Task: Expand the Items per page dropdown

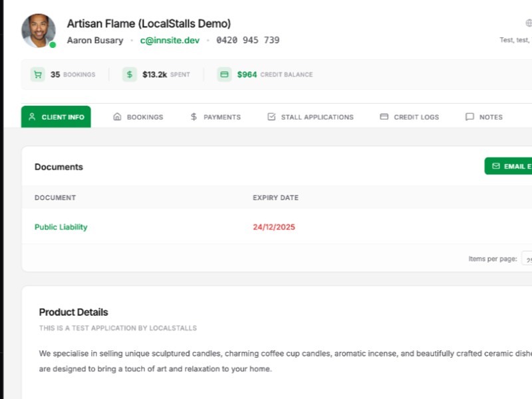Action: 527,259
